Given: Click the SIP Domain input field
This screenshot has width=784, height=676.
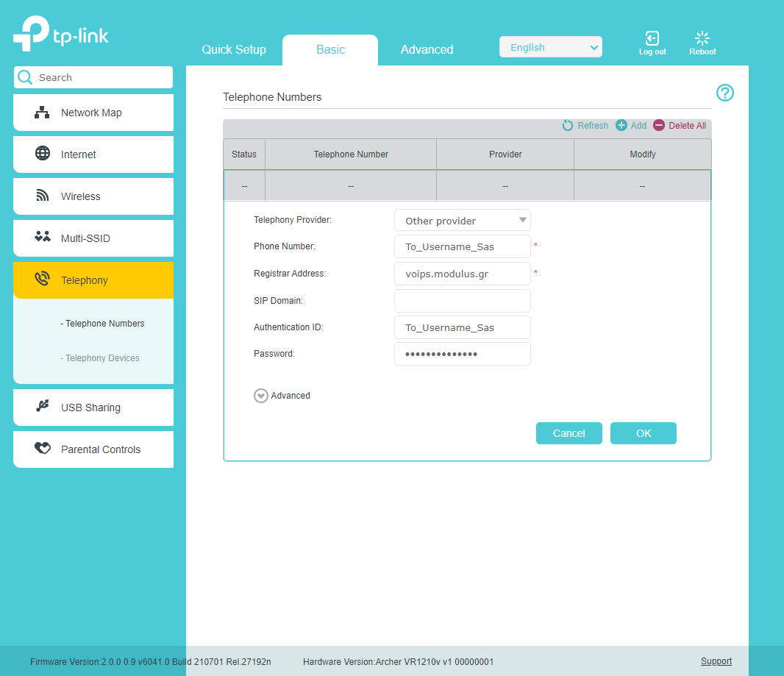Looking at the screenshot, I should (x=463, y=301).
